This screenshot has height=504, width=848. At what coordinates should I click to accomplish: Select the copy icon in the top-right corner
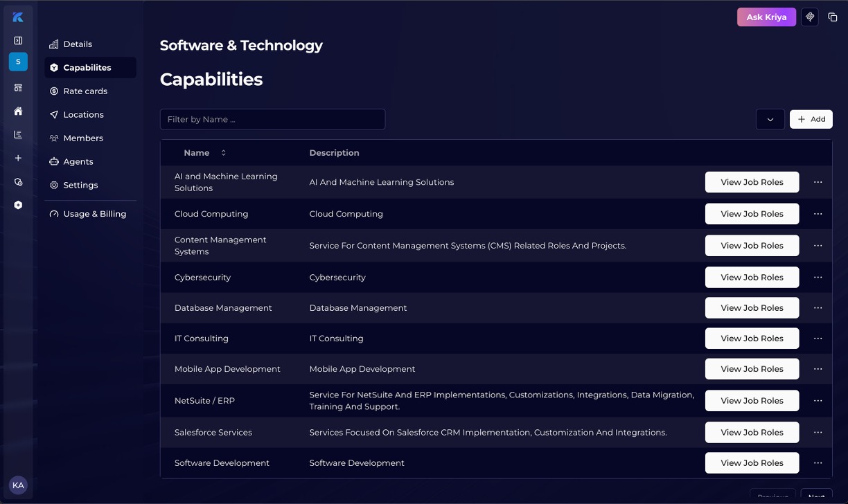[x=833, y=17]
